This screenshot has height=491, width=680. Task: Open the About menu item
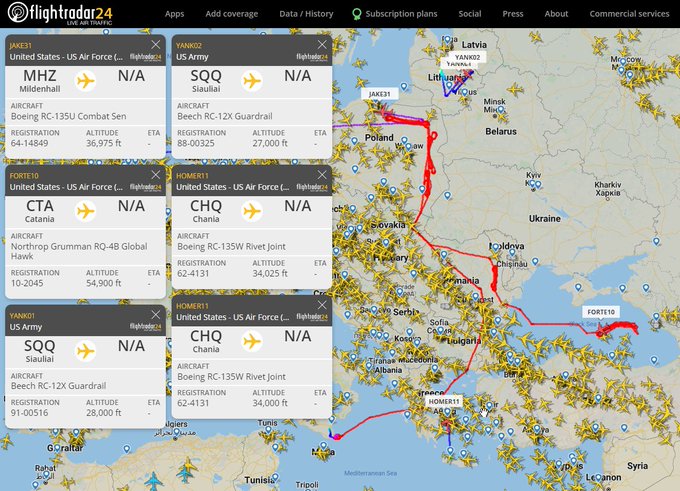tap(556, 14)
